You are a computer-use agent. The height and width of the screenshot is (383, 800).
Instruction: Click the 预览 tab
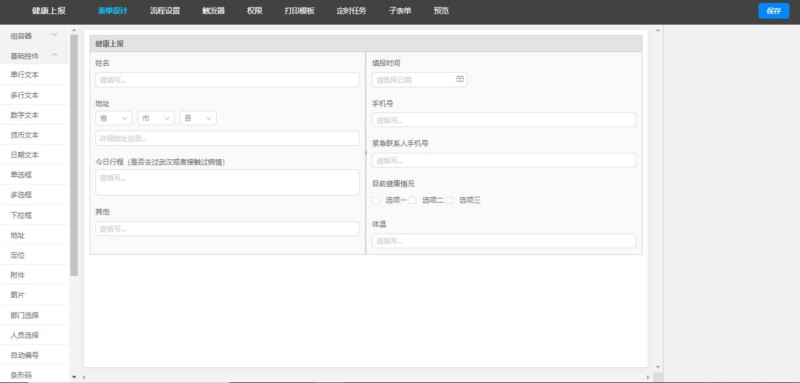tap(441, 11)
